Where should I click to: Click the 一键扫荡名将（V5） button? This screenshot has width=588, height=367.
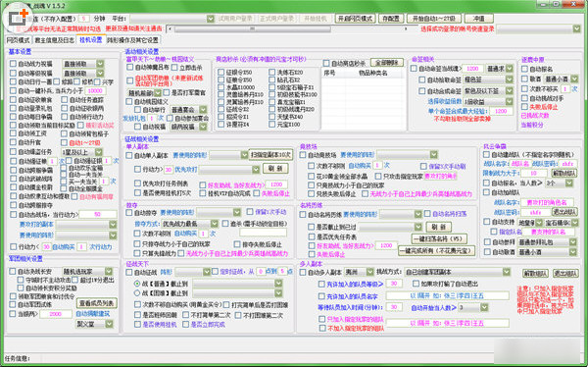coord(439,238)
